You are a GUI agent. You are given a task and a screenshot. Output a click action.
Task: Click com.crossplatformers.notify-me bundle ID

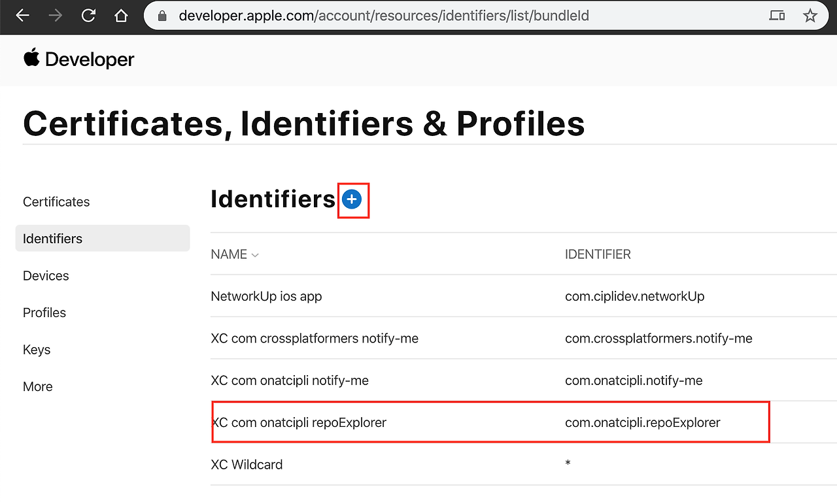click(x=658, y=339)
